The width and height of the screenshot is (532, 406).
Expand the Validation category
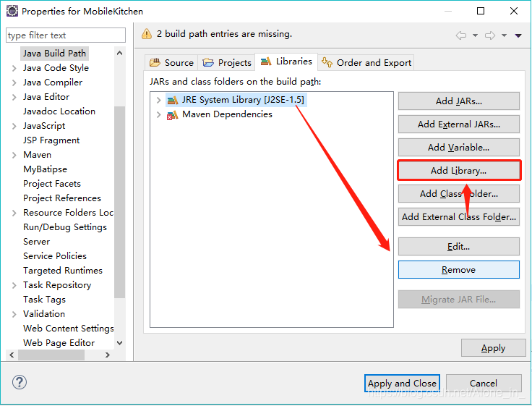coord(14,314)
